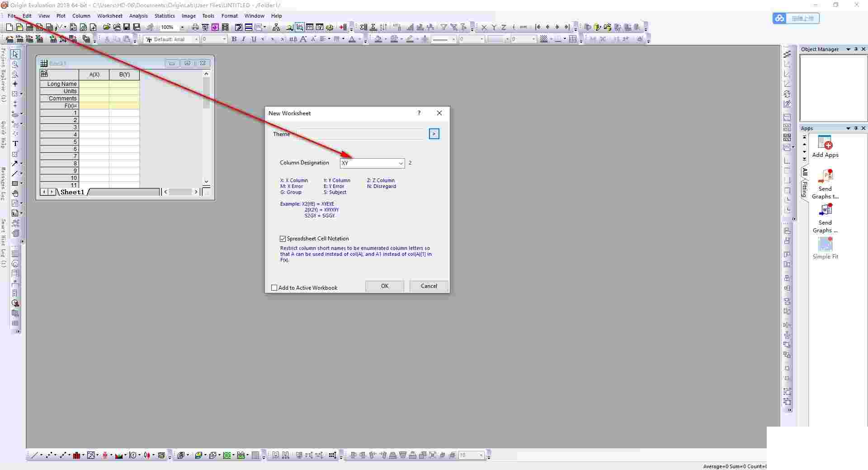Open the Worksheet menu
Screen dimensions: 868x470
pos(110,16)
